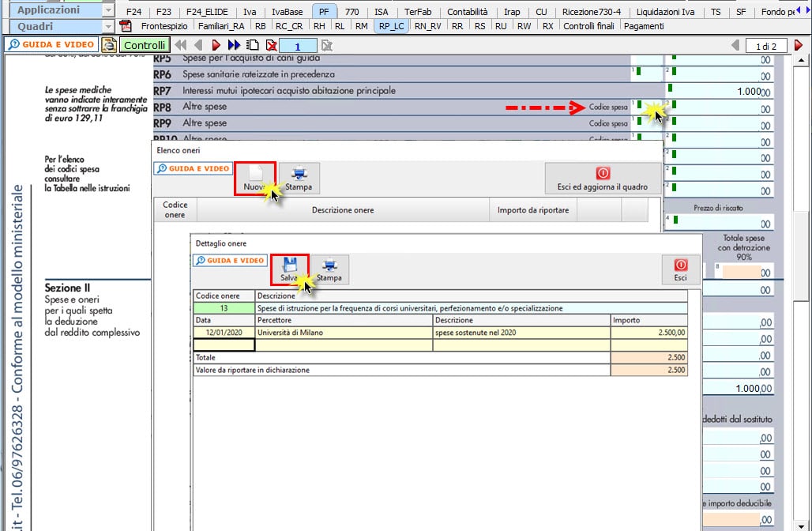Click Salva in the Dettaglio onere dialog
The image size is (812, 531).
coord(289,269)
